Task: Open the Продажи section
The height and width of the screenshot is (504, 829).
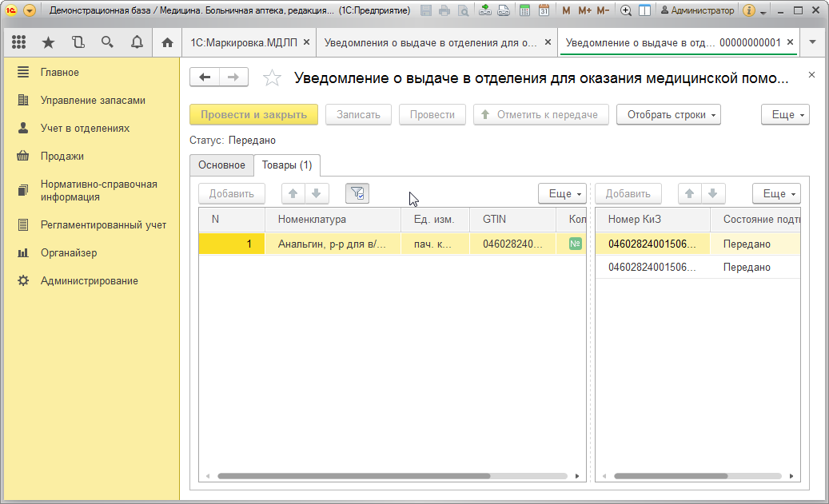Action: [62, 157]
